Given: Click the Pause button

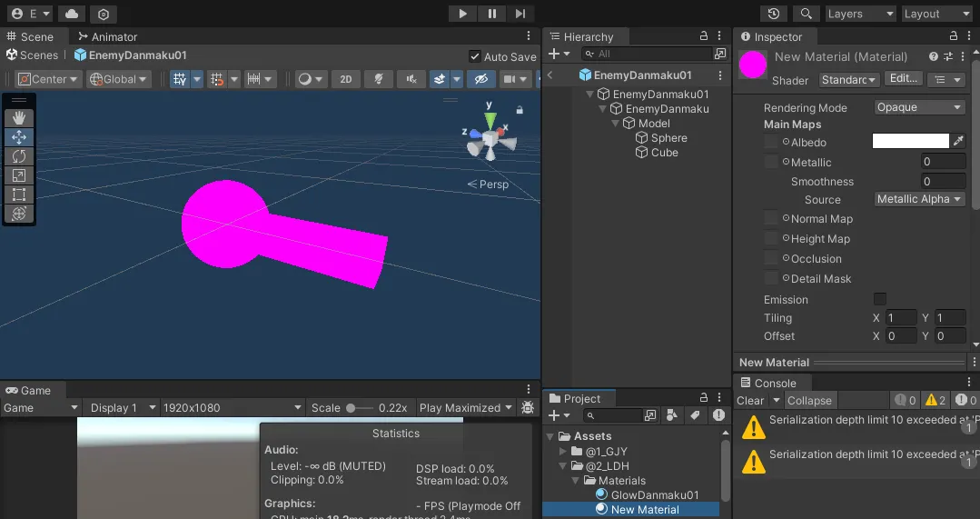Looking at the screenshot, I should tap(491, 14).
